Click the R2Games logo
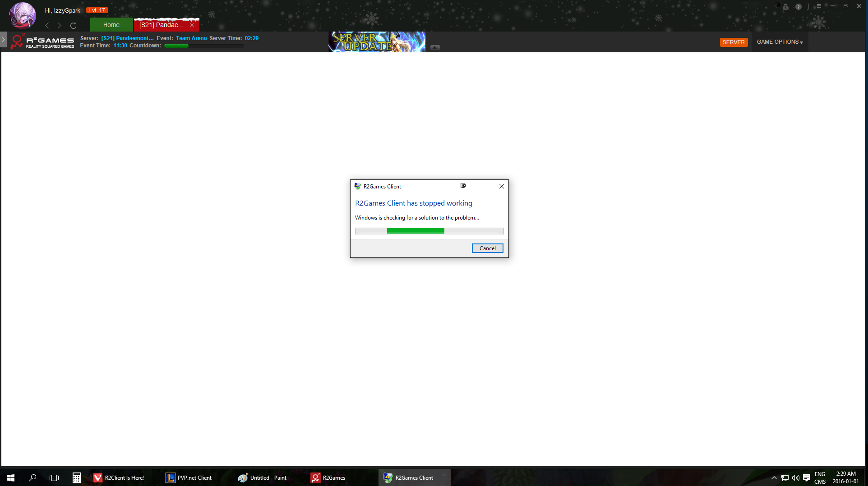868x486 pixels. point(43,42)
